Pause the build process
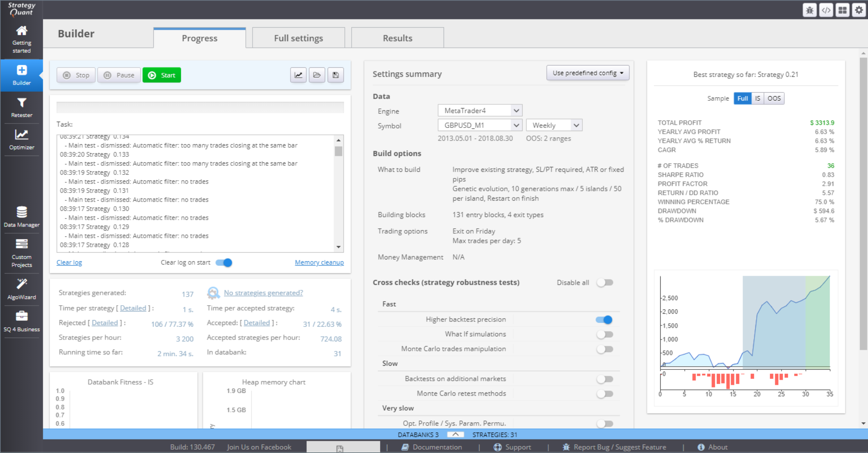 (119, 75)
